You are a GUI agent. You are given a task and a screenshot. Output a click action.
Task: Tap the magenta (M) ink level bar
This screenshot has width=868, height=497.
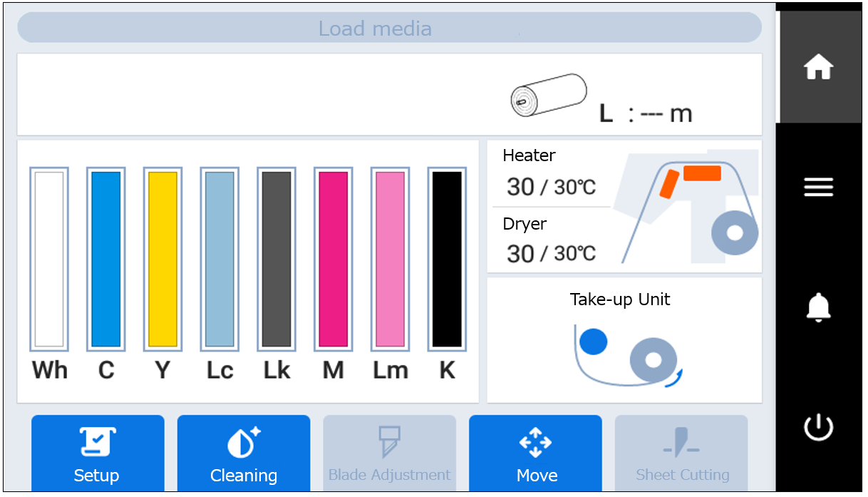[334, 260]
